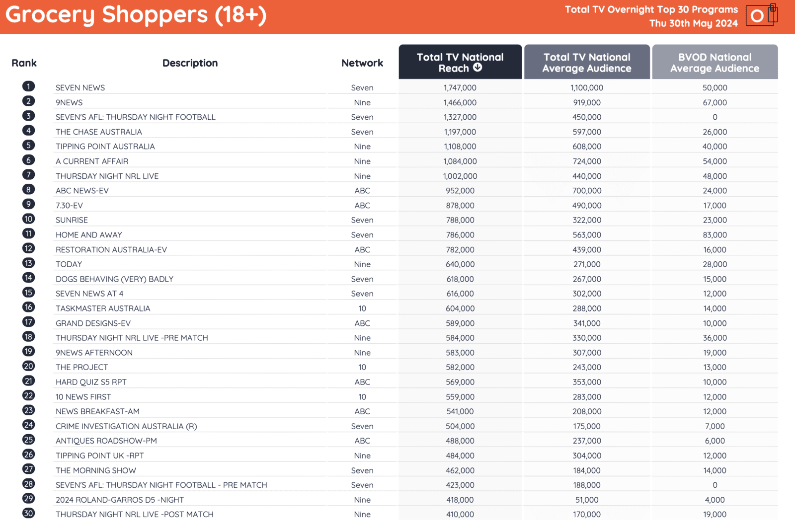The image size is (795, 532).
Task: Select the SEVEN NEWS program name
Action: click(80, 88)
